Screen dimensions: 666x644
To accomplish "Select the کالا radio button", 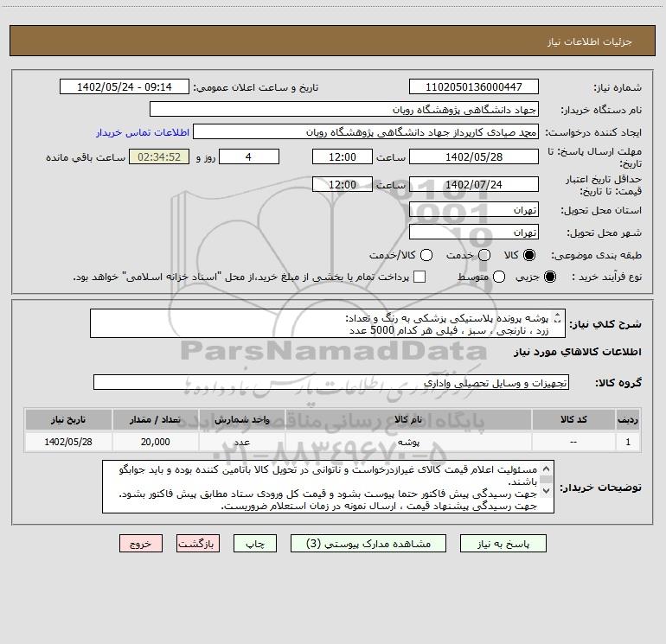I will (529, 255).
